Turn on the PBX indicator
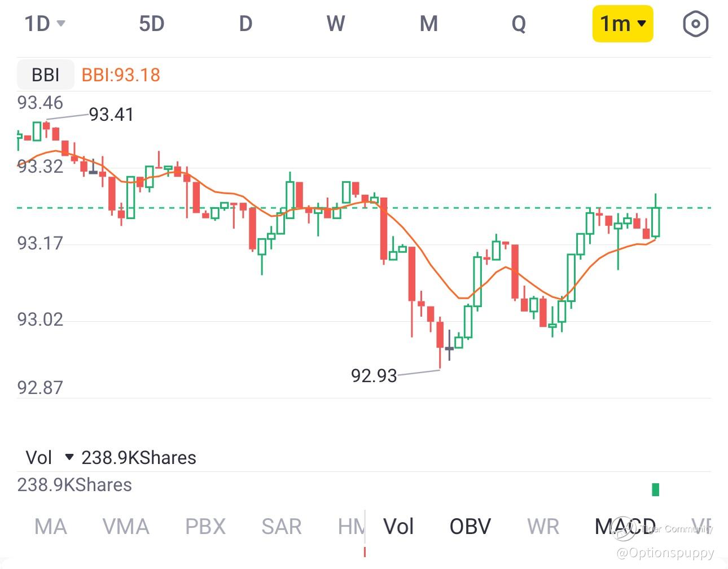 click(205, 527)
